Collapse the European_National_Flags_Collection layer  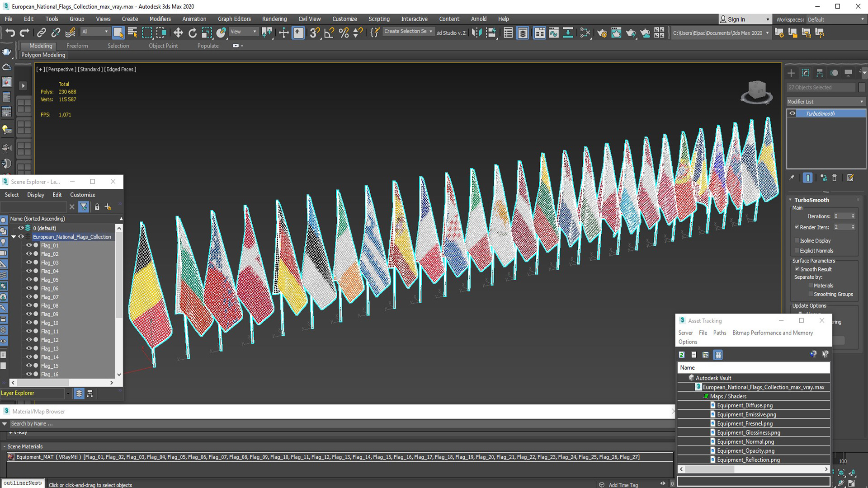coord(14,237)
